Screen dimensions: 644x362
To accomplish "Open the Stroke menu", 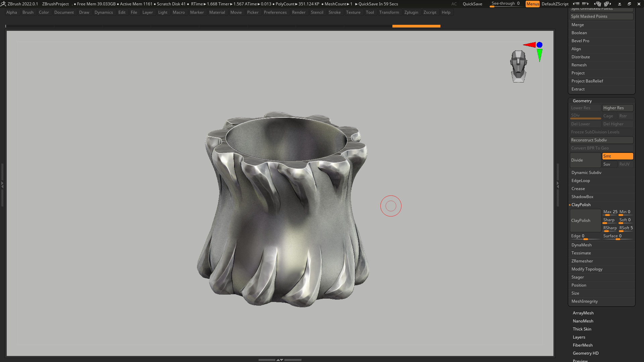I will click(334, 12).
